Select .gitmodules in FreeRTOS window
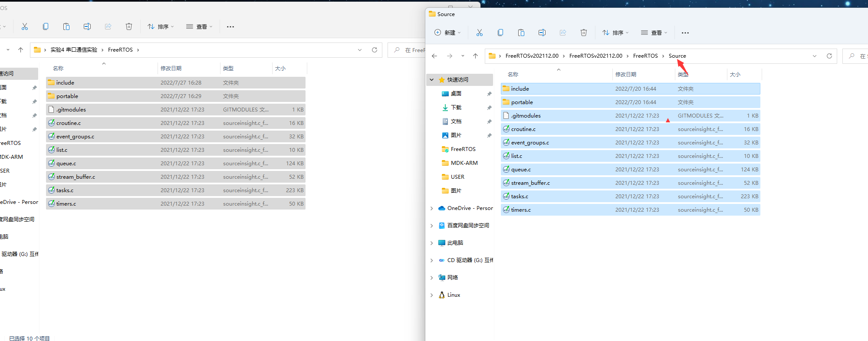Screen dimensions: 868x341 pyautogui.click(x=176, y=110)
